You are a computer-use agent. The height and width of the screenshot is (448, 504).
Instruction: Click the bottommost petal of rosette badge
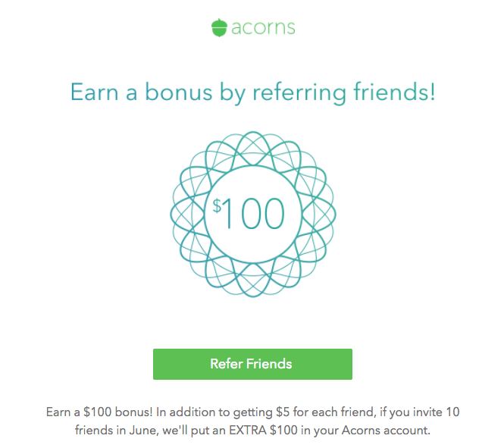point(252,284)
